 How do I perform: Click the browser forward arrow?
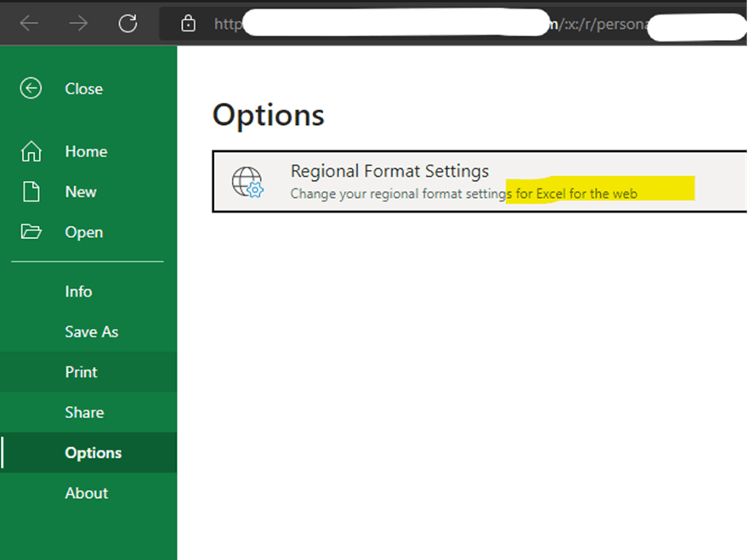(78, 23)
